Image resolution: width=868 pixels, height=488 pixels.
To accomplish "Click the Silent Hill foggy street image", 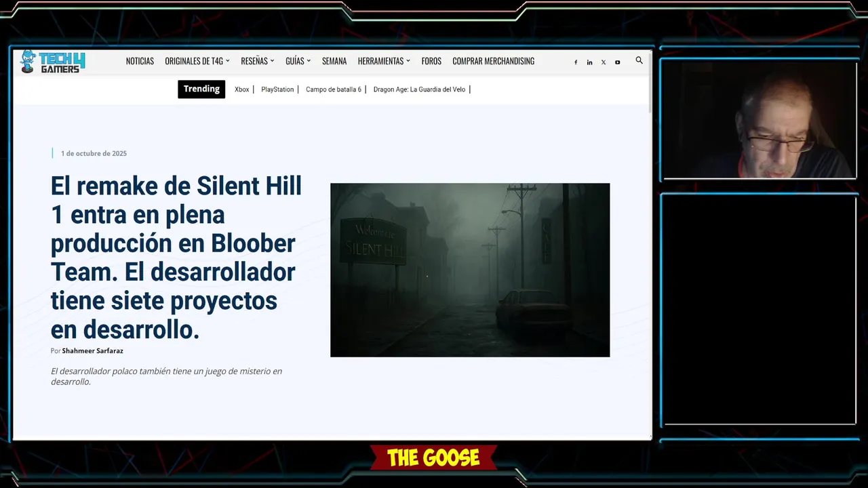I will click(x=470, y=270).
